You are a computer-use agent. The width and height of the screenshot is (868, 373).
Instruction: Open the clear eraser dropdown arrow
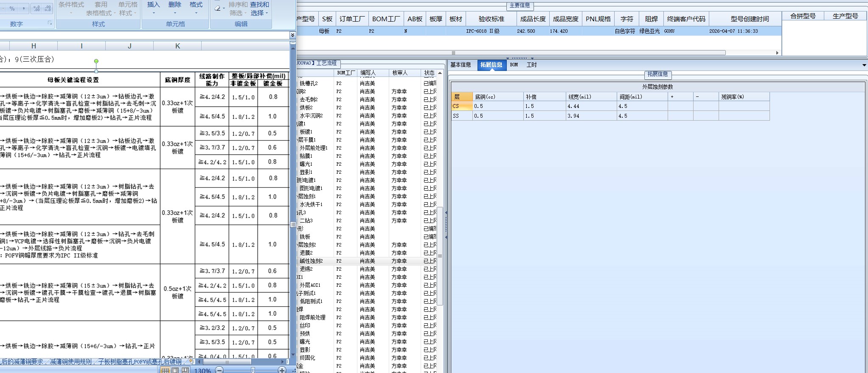click(224, 8)
